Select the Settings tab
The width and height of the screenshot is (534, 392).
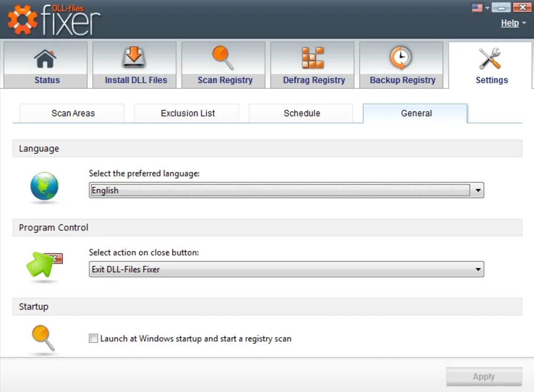click(490, 64)
